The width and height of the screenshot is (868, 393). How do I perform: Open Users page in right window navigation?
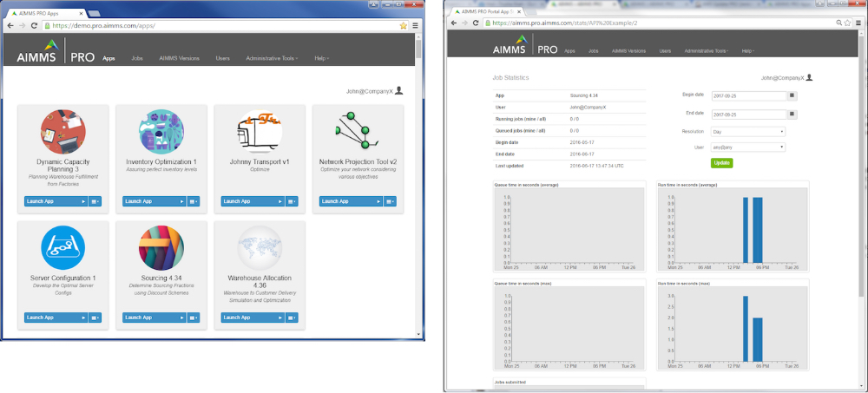665,50
